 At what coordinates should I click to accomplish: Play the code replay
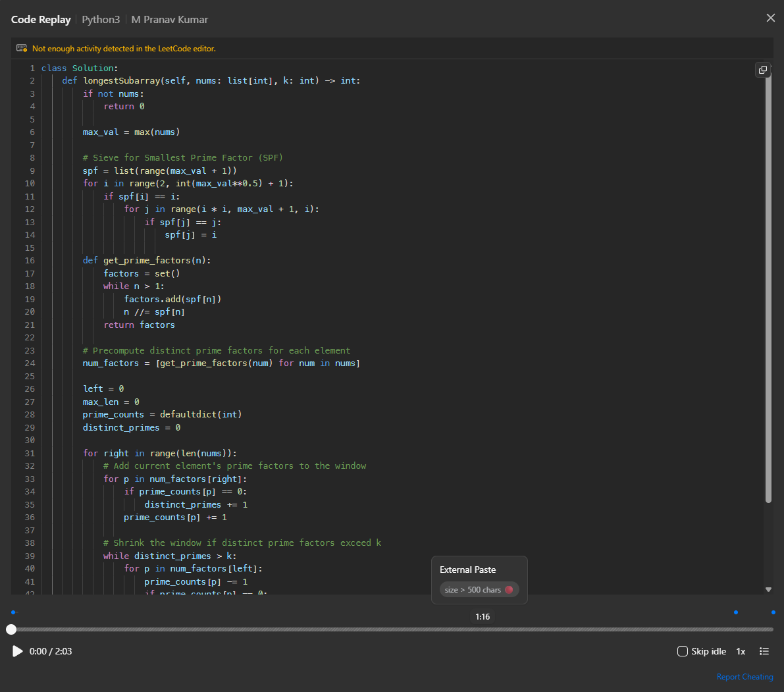(17, 651)
